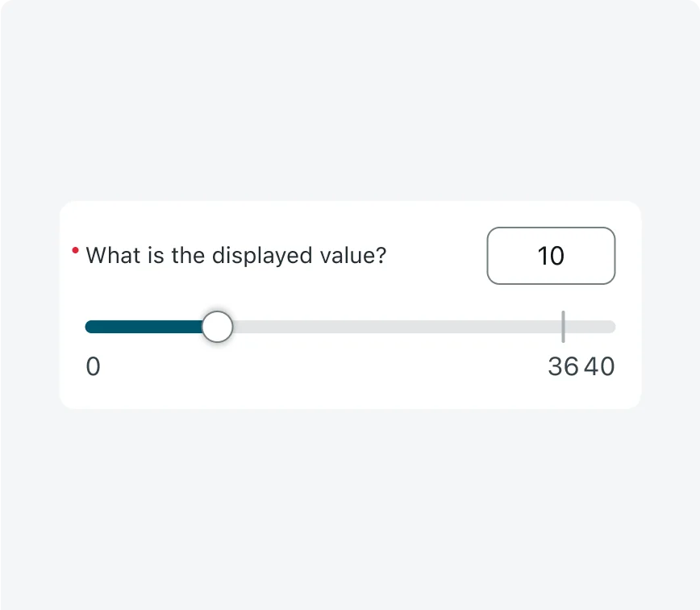The width and height of the screenshot is (700, 610).
Task: Click the round white slider handle
Action: tap(217, 327)
